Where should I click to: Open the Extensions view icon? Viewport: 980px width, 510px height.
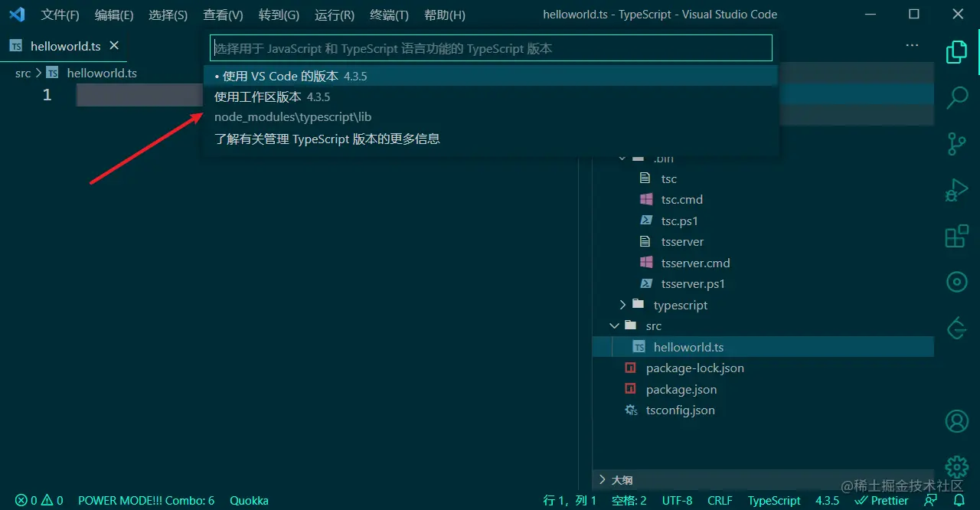coord(957,236)
